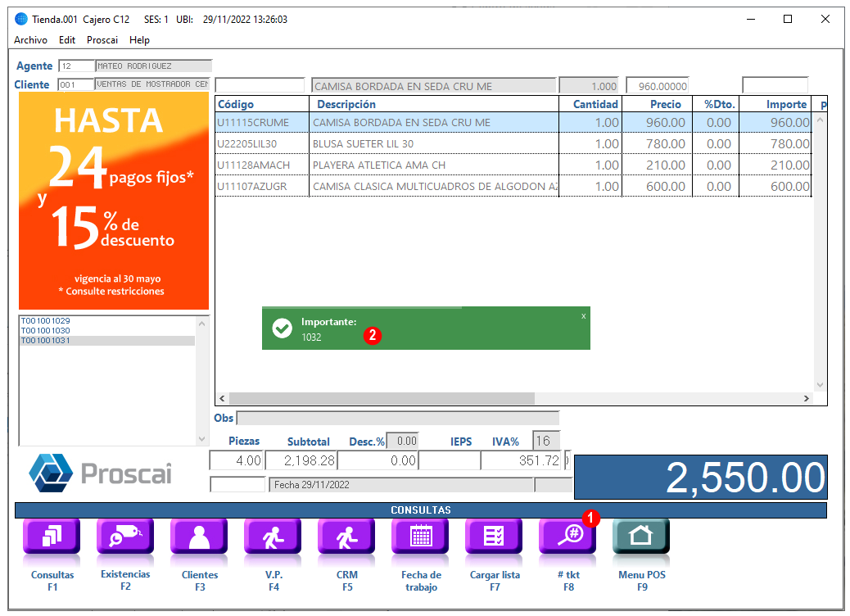
Task: Select ticket T001001030 in the list
Action: [x=46, y=330]
